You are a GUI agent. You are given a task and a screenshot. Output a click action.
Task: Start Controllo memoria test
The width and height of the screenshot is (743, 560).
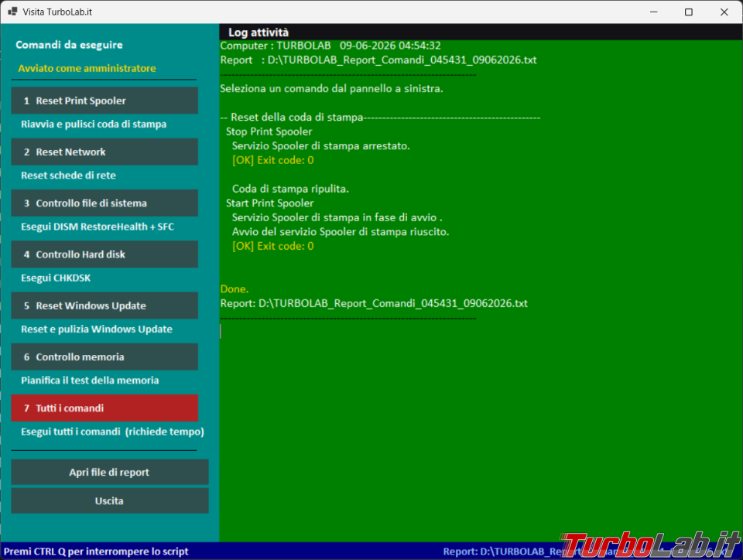click(x=104, y=357)
